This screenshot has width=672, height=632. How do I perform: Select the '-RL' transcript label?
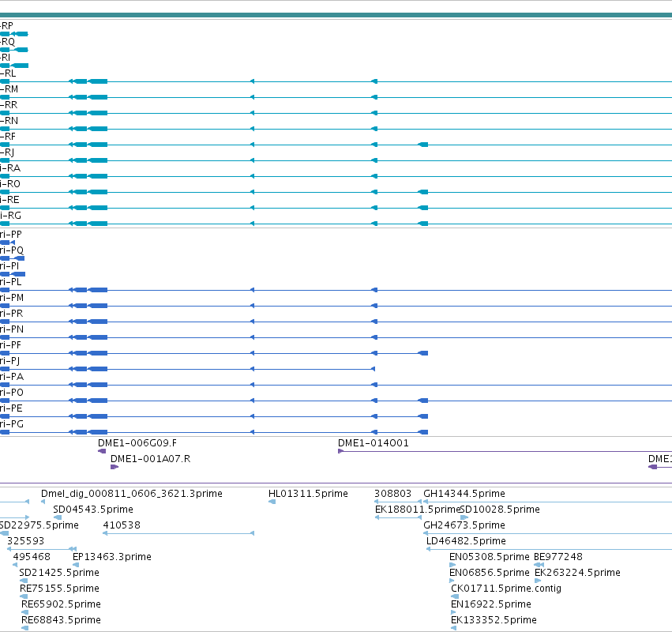8,73
